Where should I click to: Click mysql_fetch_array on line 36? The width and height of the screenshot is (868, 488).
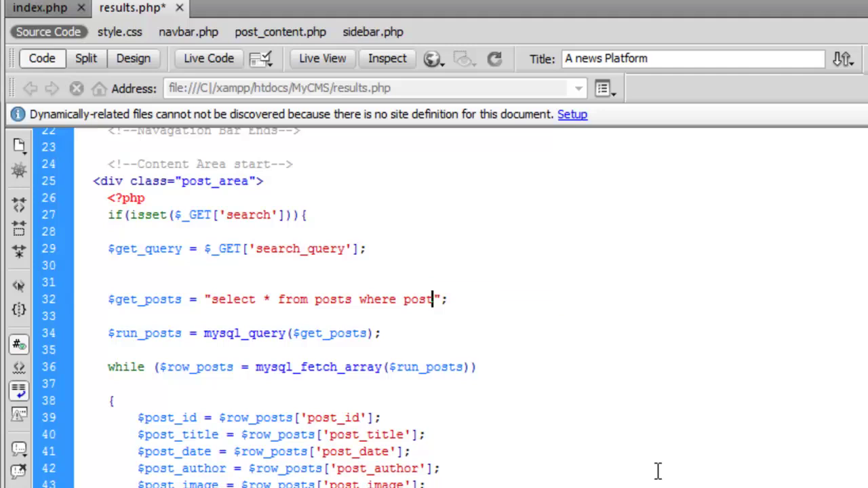[319, 367]
